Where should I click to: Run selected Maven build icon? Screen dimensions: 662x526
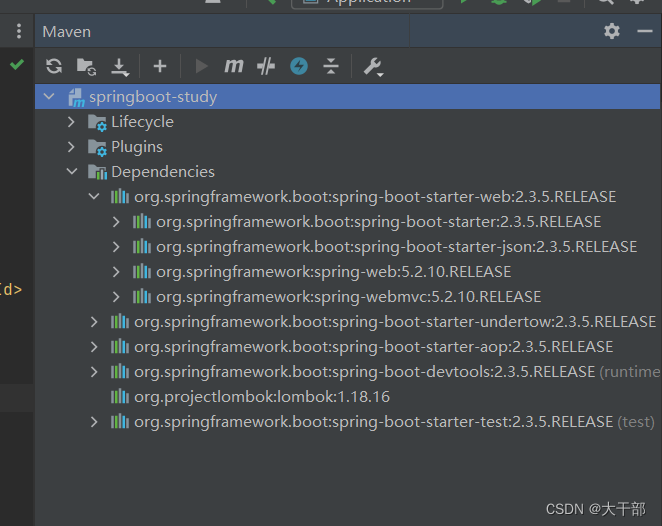(201, 66)
